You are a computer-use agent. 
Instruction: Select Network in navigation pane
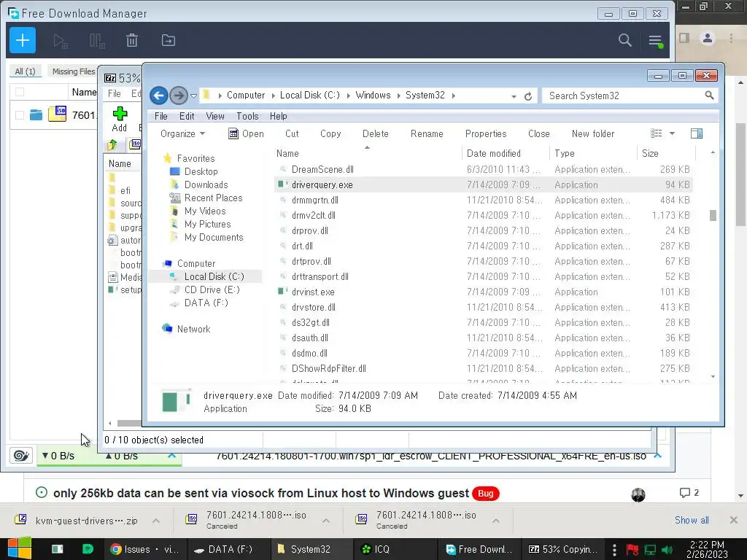pos(193,329)
